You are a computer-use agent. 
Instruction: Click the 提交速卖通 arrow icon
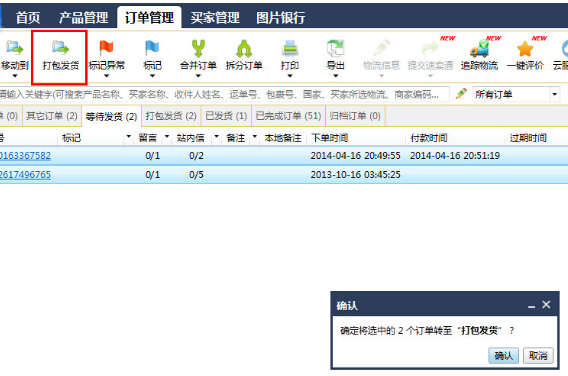click(430, 48)
